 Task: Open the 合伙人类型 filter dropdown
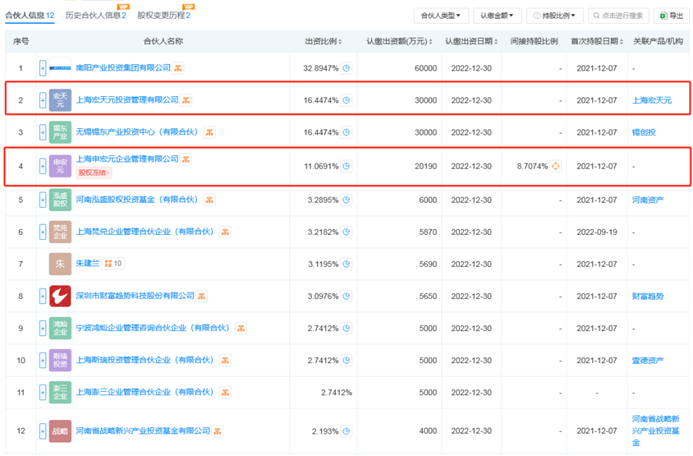click(441, 15)
